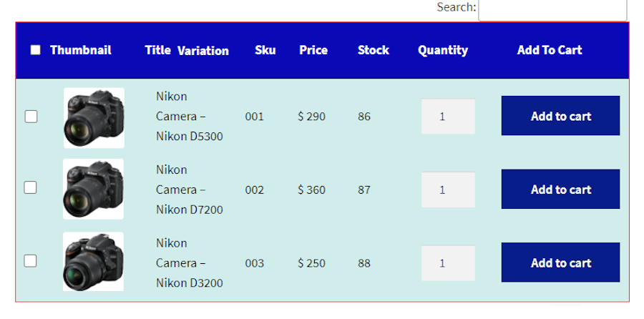This screenshot has height=319, width=644.
Task: Focus the Search input field
Action: 552,9
